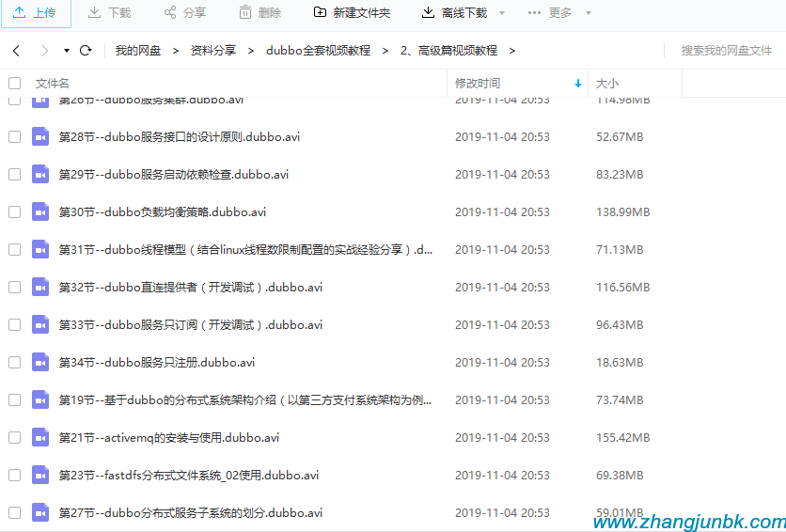Image resolution: width=786 pixels, height=532 pixels.
Task: Click the video icon of 第28节 file
Action: pyautogui.click(x=40, y=136)
